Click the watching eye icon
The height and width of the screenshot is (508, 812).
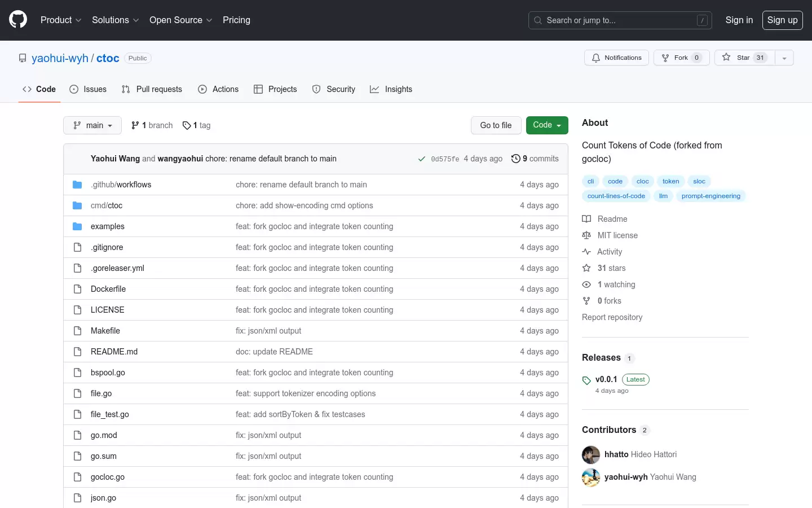[586, 284]
